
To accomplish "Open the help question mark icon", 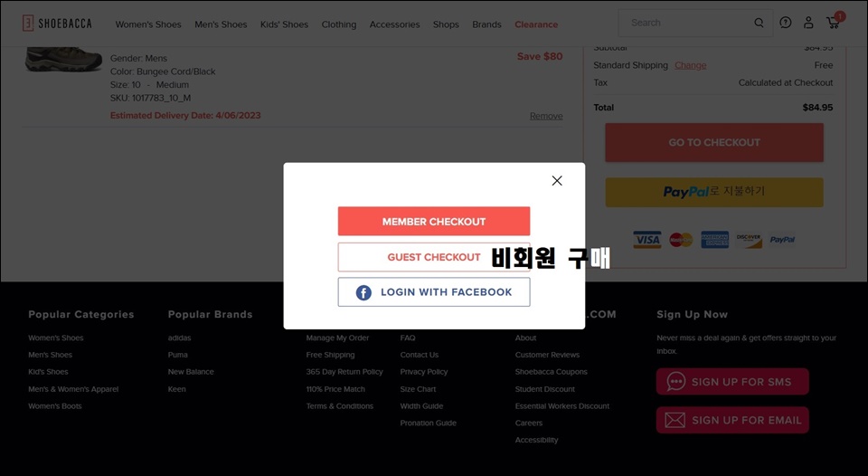I will (x=785, y=23).
